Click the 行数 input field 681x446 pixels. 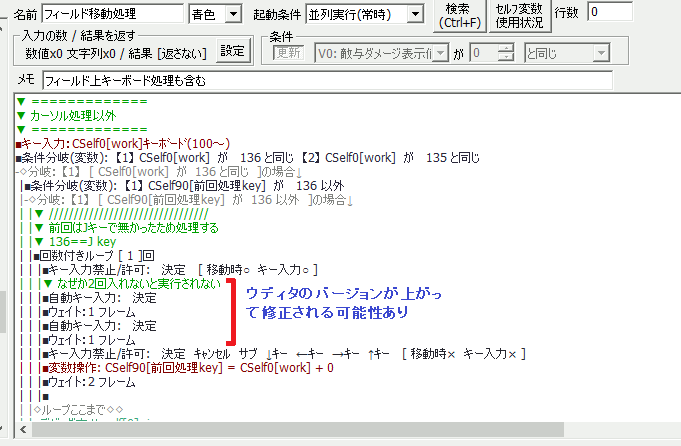point(610,12)
